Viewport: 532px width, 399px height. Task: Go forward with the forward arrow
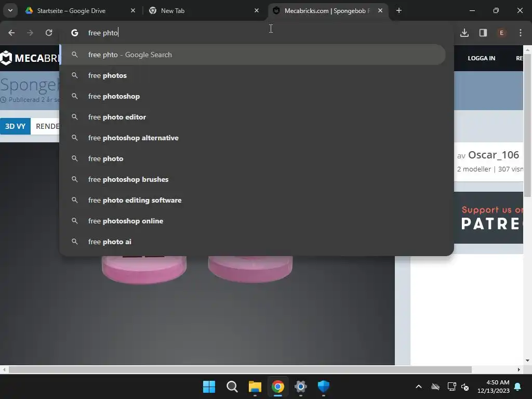30,33
